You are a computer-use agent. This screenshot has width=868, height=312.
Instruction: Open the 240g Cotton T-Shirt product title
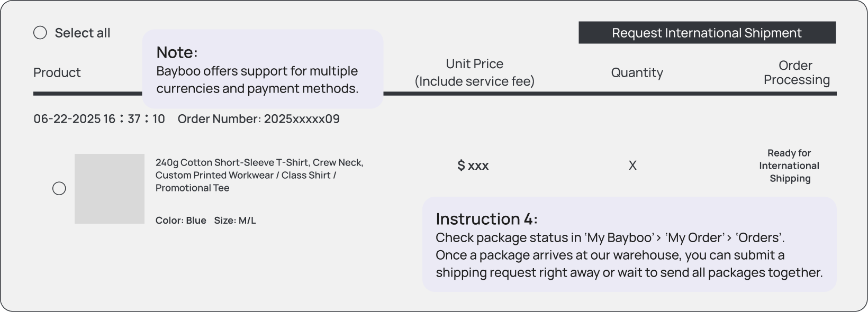259,175
